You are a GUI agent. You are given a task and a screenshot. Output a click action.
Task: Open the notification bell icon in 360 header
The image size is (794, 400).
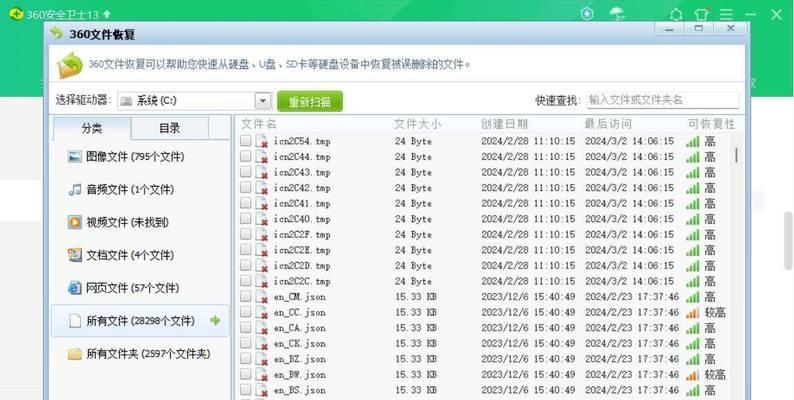coord(676,15)
